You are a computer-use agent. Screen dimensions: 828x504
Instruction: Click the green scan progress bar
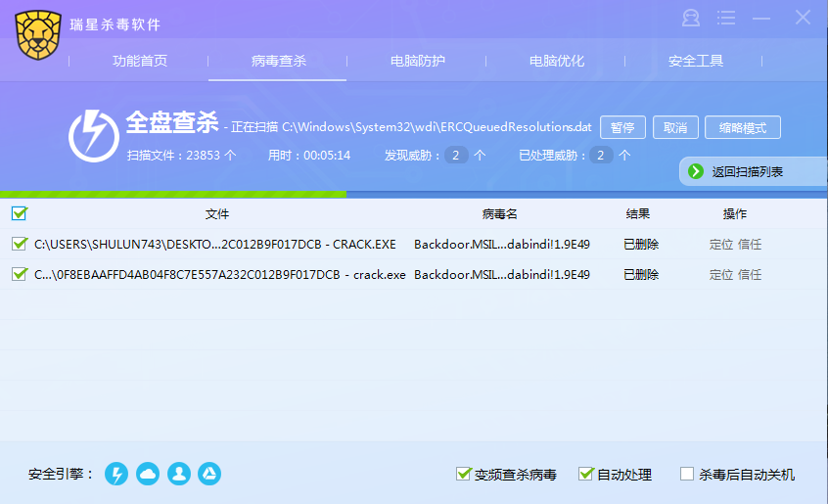coord(173,194)
